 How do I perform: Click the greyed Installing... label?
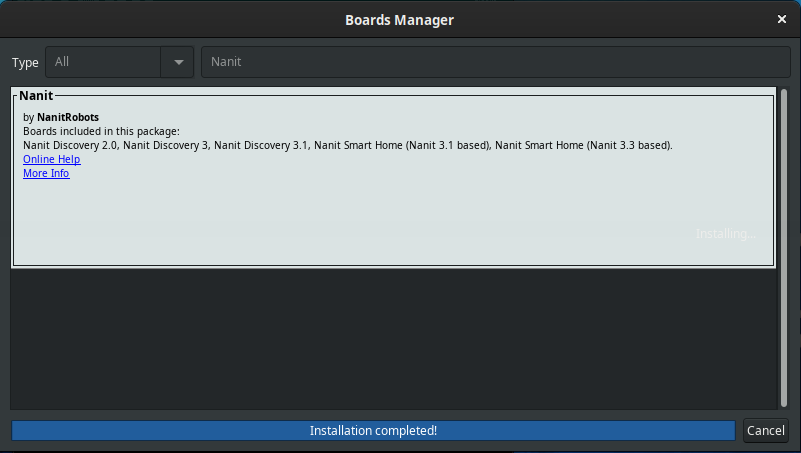725,234
